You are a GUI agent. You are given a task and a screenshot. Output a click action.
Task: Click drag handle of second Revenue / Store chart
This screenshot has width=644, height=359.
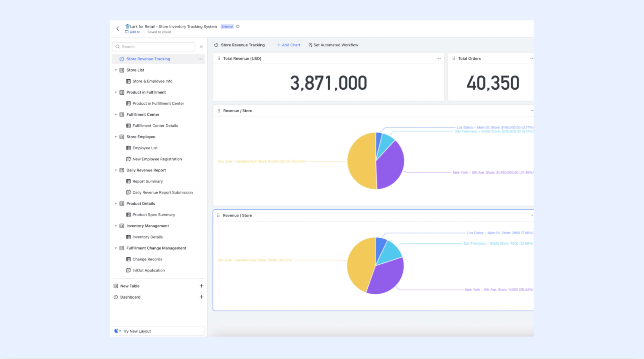point(218,215)
